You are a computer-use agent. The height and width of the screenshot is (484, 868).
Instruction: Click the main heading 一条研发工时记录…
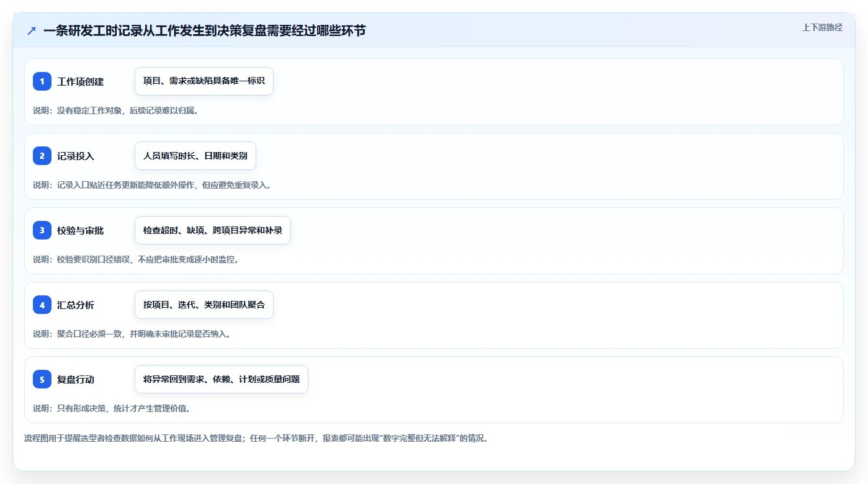[x=205, y=30]
